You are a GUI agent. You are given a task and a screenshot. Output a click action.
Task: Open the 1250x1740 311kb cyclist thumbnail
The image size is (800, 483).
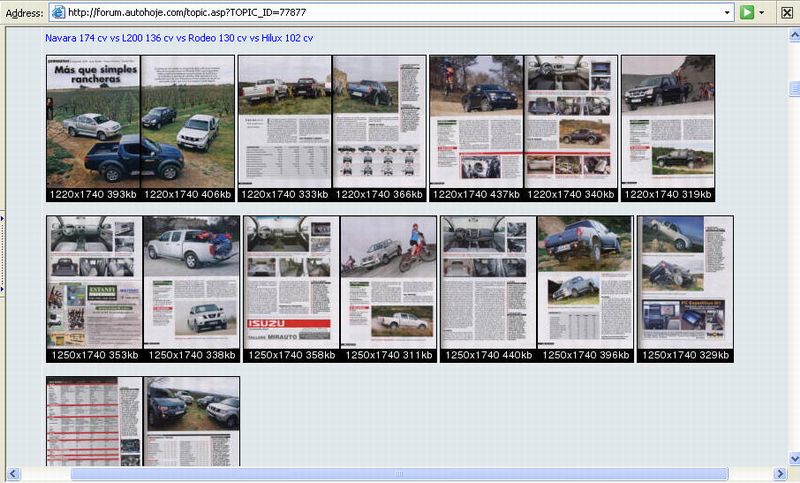tap(388, 283)
